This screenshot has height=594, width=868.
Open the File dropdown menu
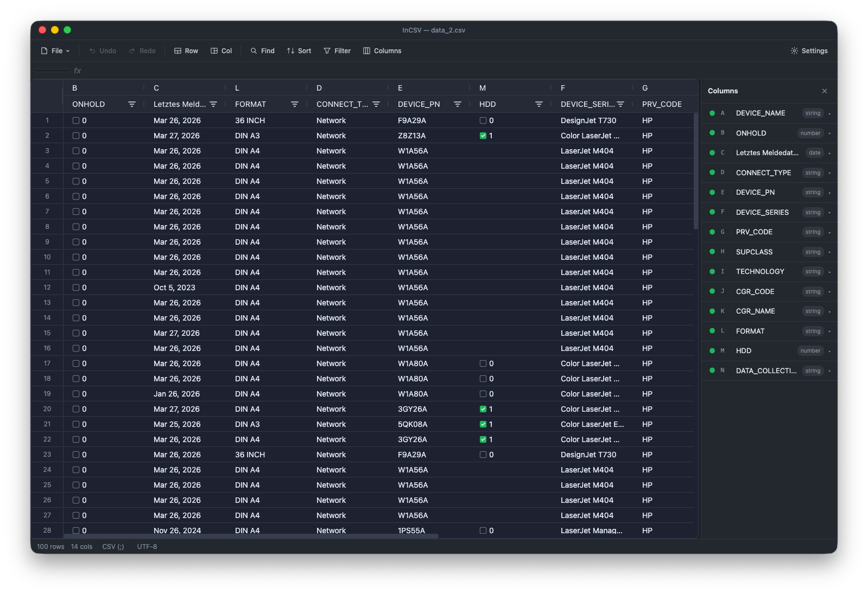pyautogui.click(x=55, y=51)
